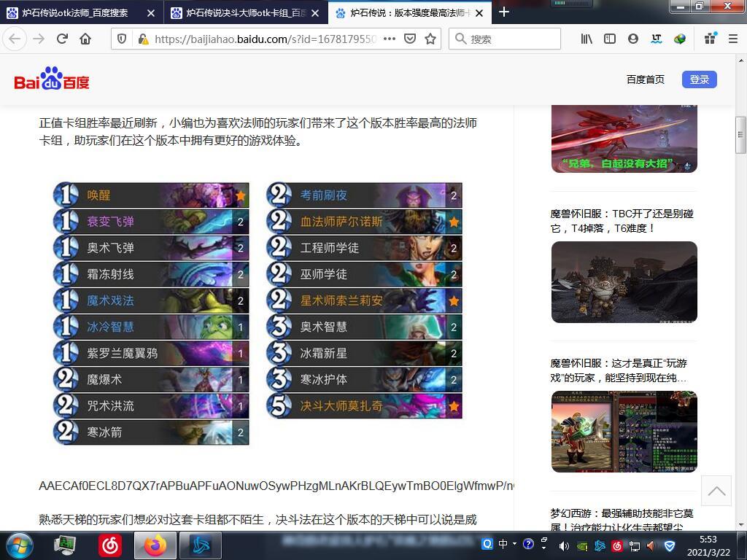Select the 炉石传说：版本强度最高法师 tab
This screenshot has height=560, width=747.
(x=410, y=13)
